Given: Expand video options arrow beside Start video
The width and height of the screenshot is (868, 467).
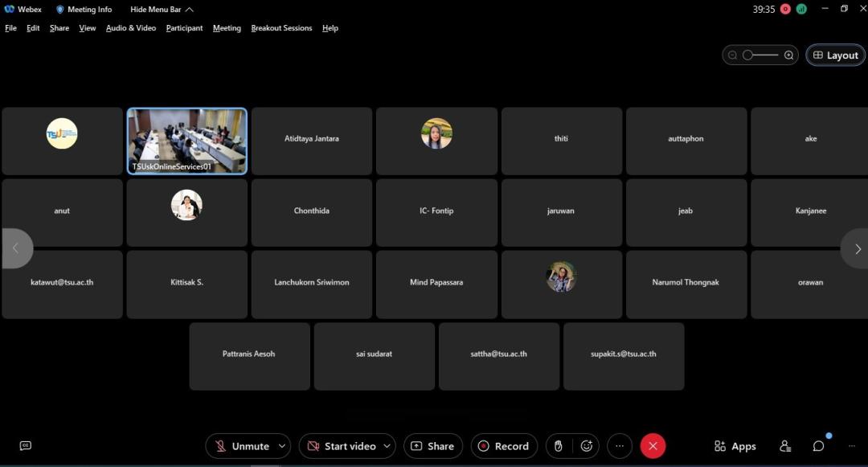Looking at the screenshot, I should coord(387,446).
